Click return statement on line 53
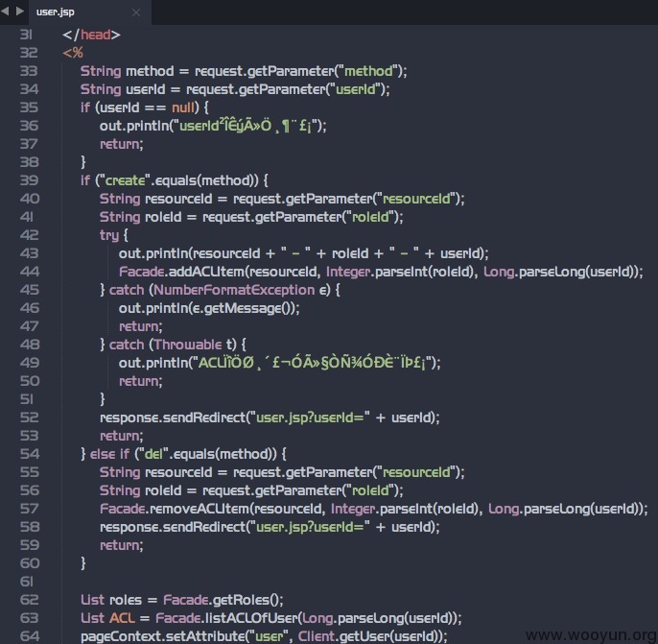658x644 pixels. pos(121,436)
